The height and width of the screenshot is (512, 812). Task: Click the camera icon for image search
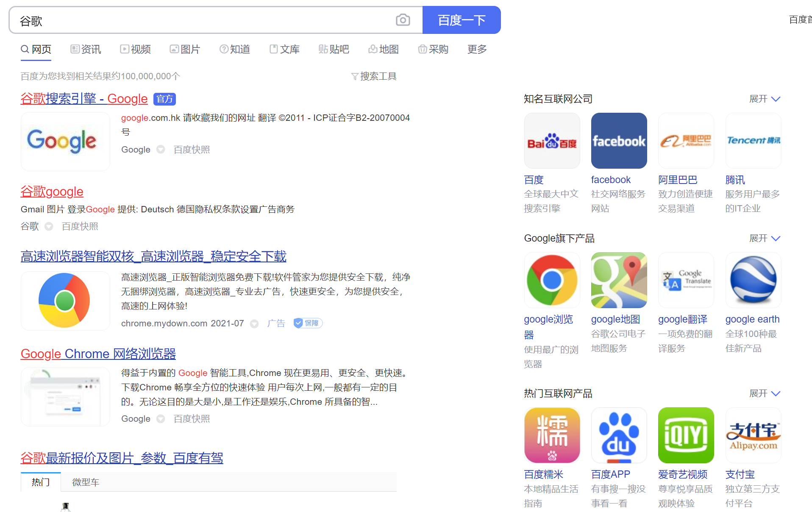pos(403,19)
